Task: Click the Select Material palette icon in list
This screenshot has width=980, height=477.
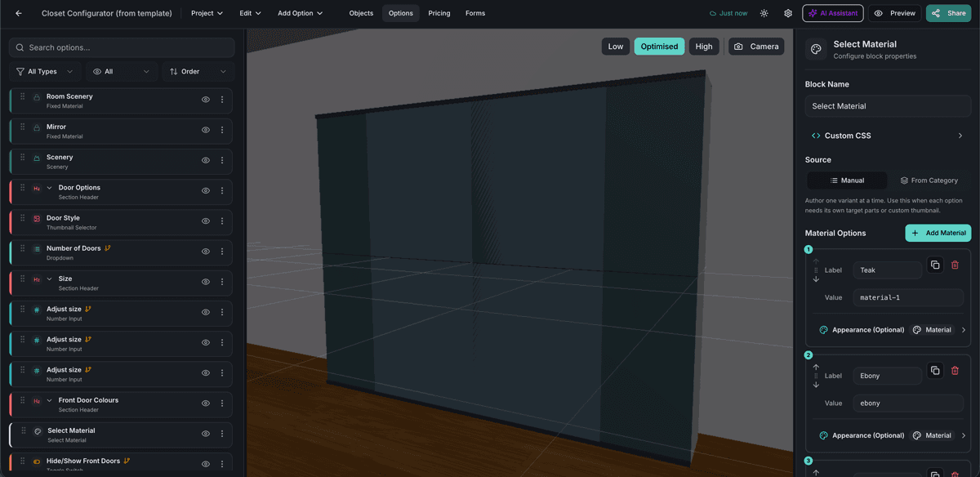Action: (38, 431)
